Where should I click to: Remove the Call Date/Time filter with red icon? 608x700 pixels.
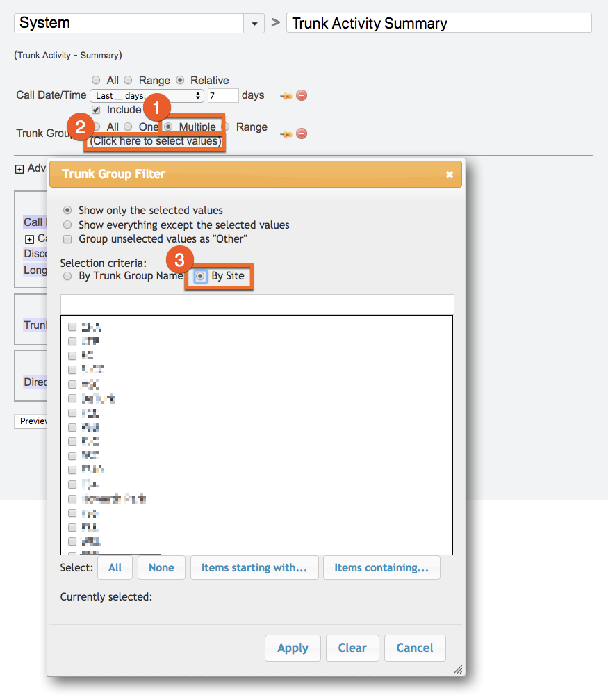[302, 96]
